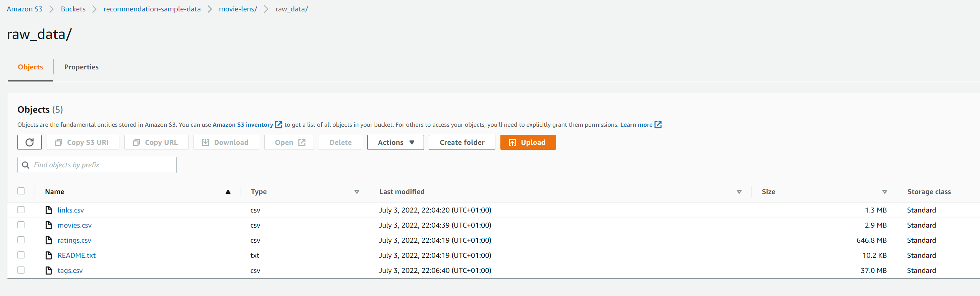The height and width of the screenshot is (296, 980).
Task: Click the external link icon next to Learn more
Action: pos(658,125)
